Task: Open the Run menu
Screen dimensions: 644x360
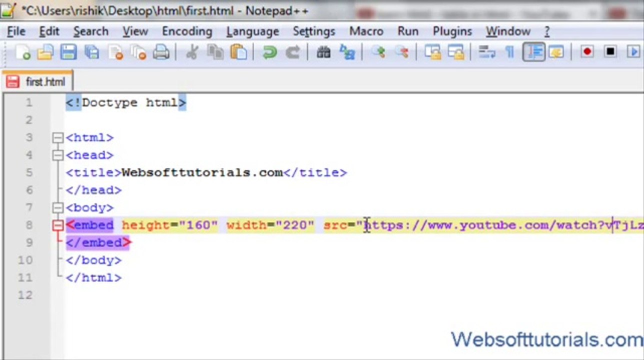Action: point(408,31)
